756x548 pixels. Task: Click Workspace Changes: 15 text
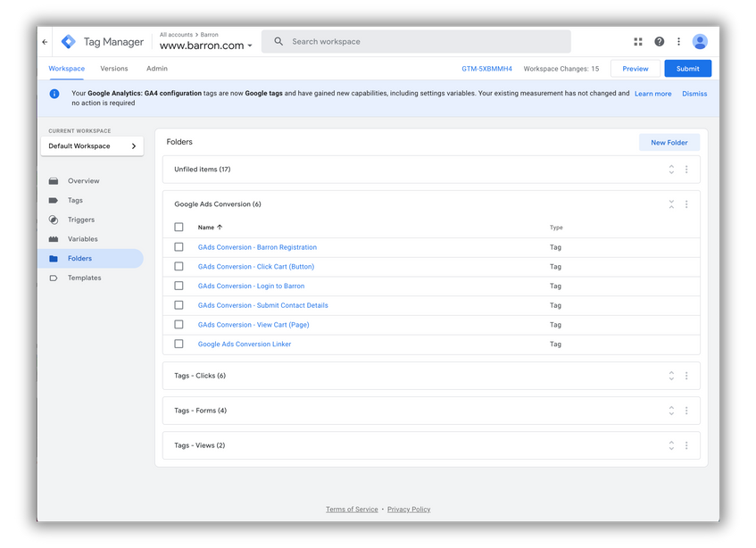click(x=561, y=69)
